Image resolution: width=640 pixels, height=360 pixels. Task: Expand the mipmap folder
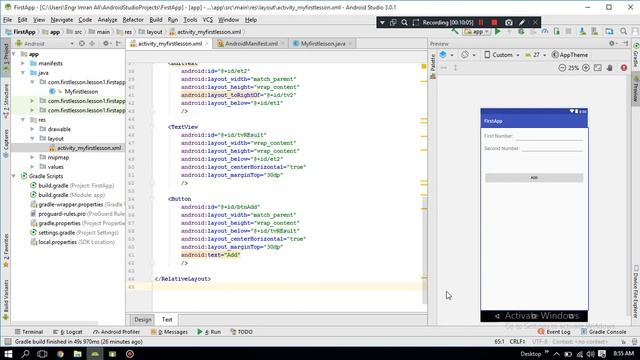point(32,157)
